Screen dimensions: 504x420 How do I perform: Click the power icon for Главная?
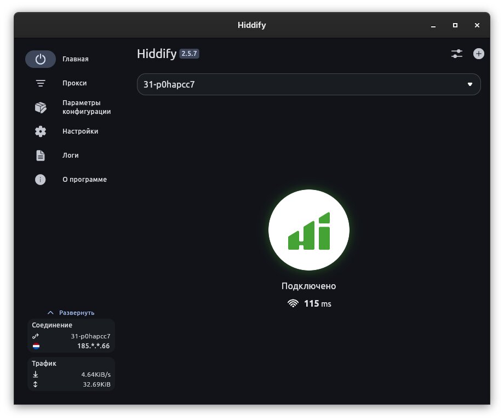pyautogui.click(x=41, y=59)
